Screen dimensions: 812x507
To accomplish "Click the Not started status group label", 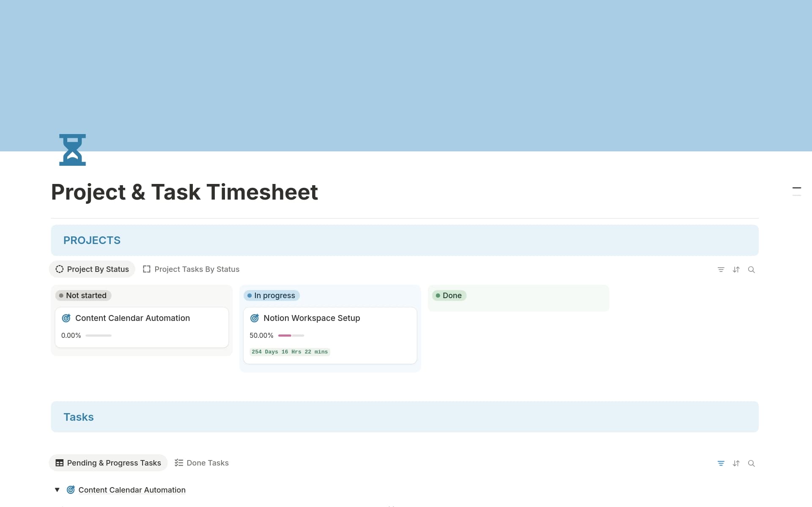I will pos(83,296).
